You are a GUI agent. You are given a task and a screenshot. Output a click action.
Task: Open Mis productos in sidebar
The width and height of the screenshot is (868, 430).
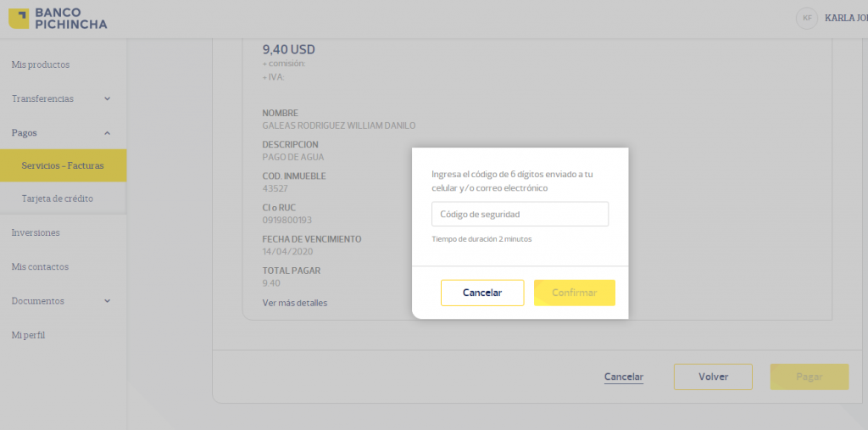(41, 64)
